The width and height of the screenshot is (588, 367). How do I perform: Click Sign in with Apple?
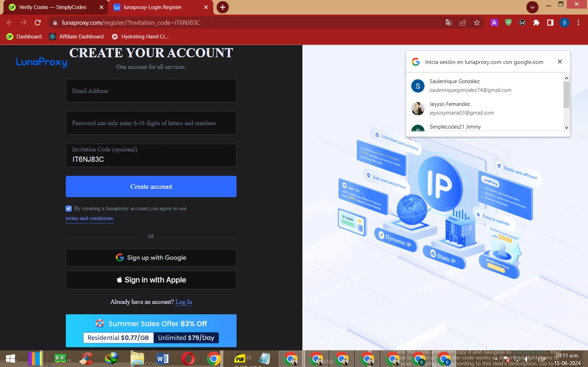click(x=151, y=280)
